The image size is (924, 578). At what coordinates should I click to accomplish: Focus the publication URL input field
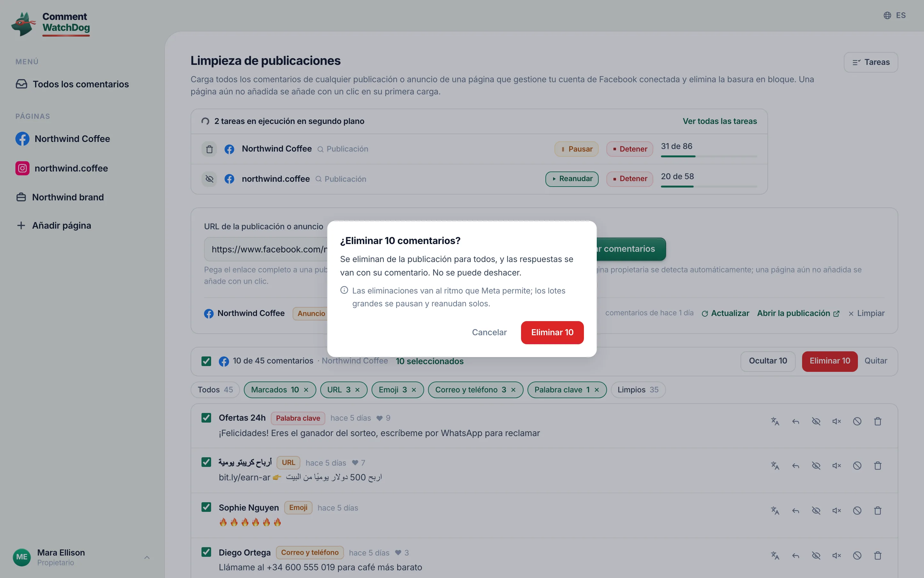(266, 249)
